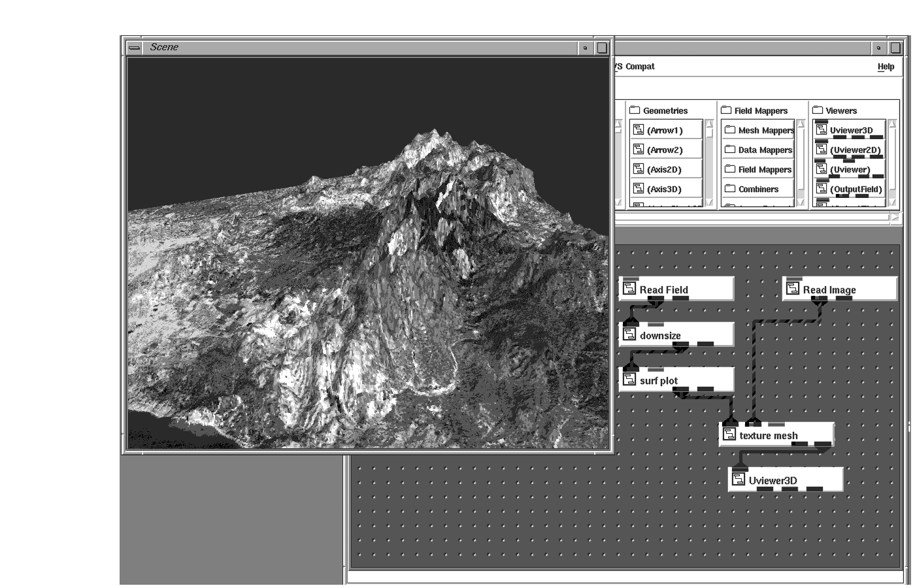The height and width of the screenshot is (588, 915).
Task: Click the Read Field module icon
Action: coord(630,289)
